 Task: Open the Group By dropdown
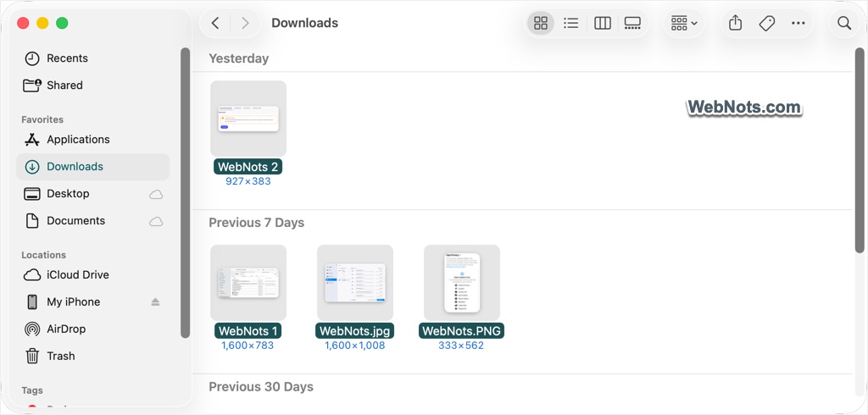[x=684, y=23]
